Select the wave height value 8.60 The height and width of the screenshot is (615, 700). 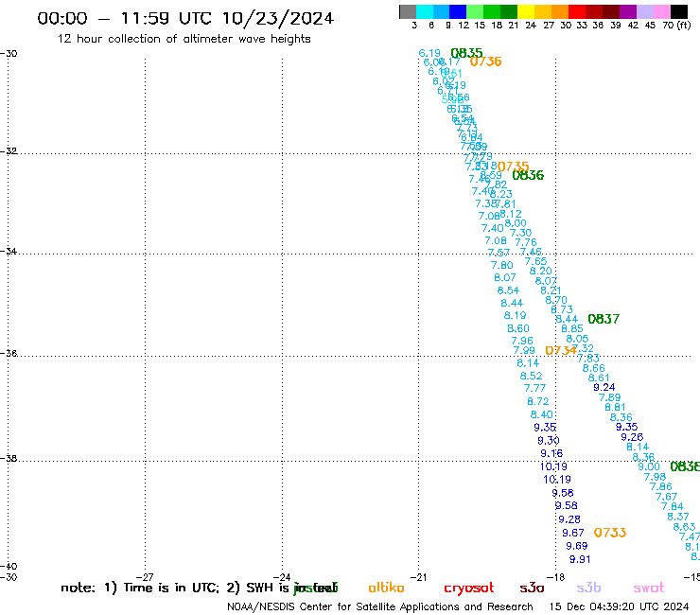click(518, 328)
